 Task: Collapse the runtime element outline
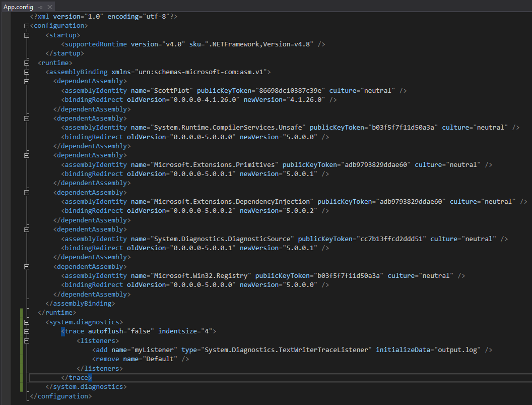click(x=27, y=63)
